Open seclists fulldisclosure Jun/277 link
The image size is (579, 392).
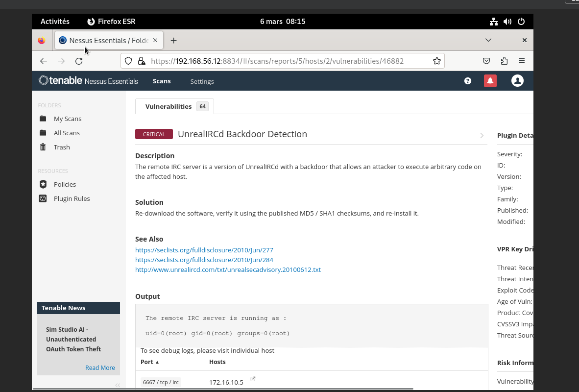204,250
